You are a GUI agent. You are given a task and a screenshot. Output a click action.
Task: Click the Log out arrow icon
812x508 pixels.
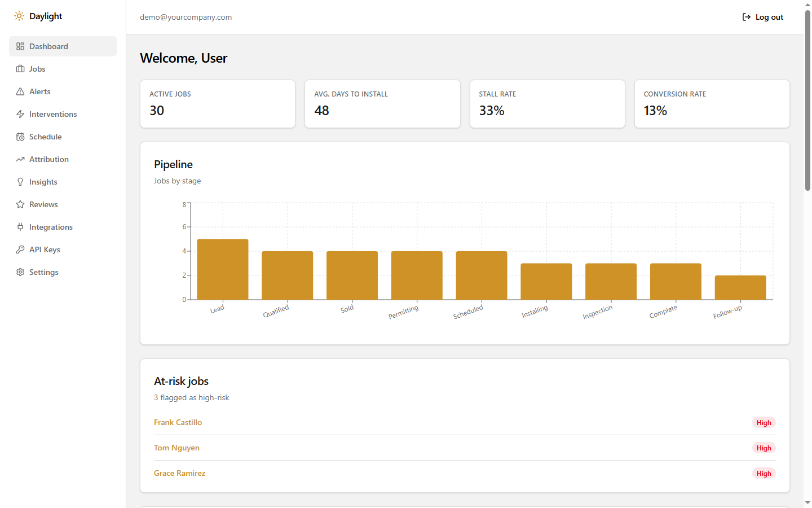747,17
